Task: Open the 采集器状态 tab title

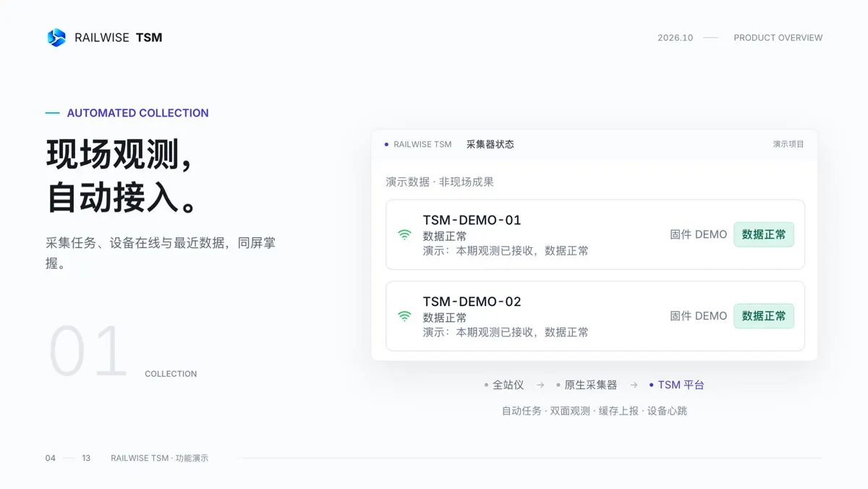Action: pos(490,144)
